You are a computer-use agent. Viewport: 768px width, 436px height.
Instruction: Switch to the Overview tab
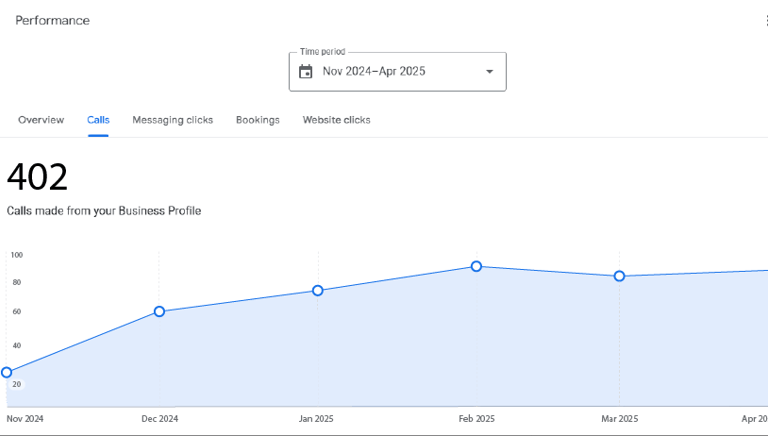[x=41, y=120]
